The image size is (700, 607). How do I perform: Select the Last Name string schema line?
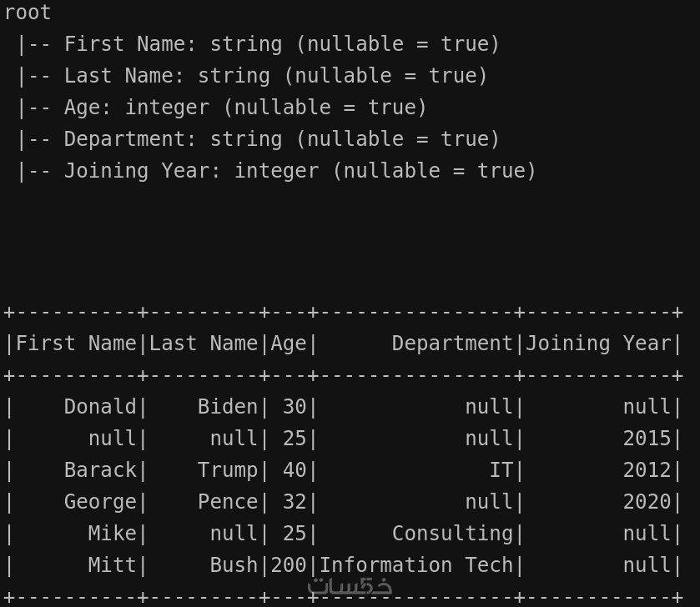tap(252, 76)
